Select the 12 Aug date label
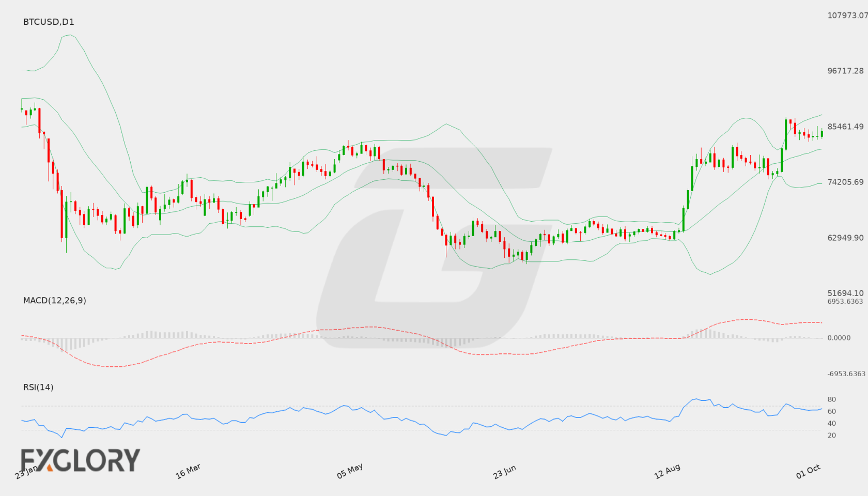The height and width of the screenshot is (496, 868). (667, 471)
